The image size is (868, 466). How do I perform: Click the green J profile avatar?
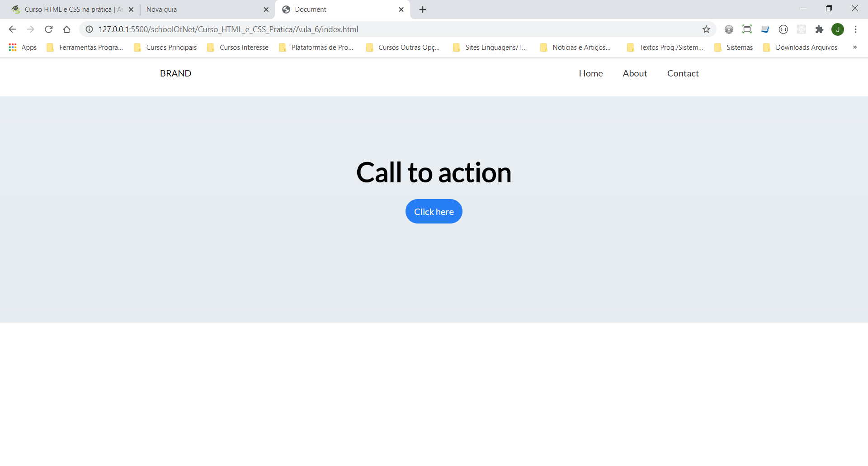pyautogui.click(x=838, y=29)
